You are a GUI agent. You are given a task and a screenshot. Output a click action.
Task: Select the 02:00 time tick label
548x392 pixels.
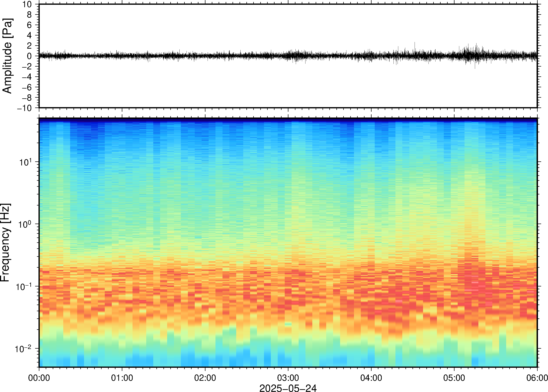205,378
